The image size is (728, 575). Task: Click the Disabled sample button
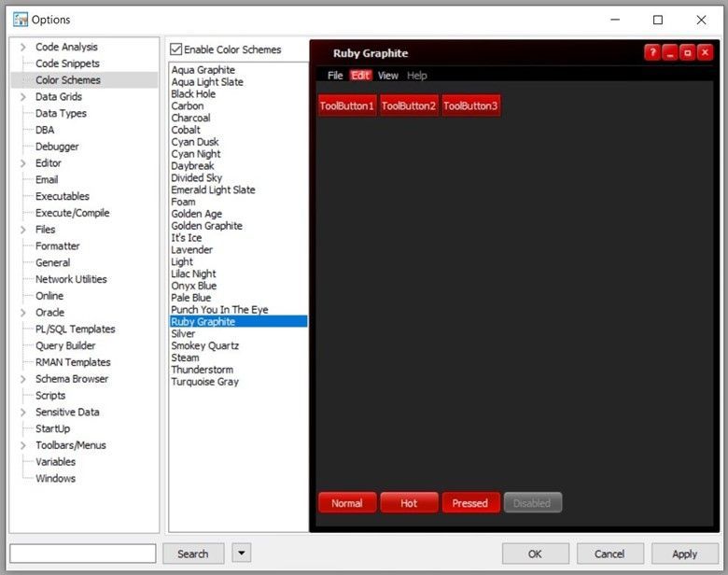(x=532, y=503)
